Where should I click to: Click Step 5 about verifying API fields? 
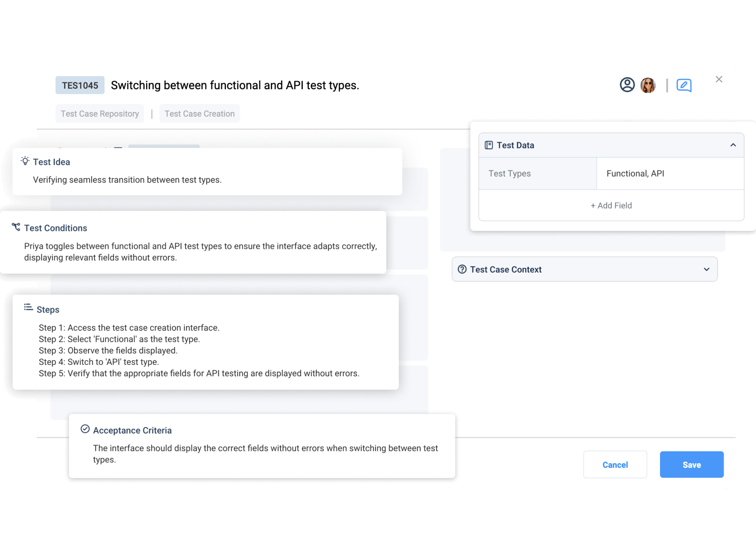tap(199, 373)
